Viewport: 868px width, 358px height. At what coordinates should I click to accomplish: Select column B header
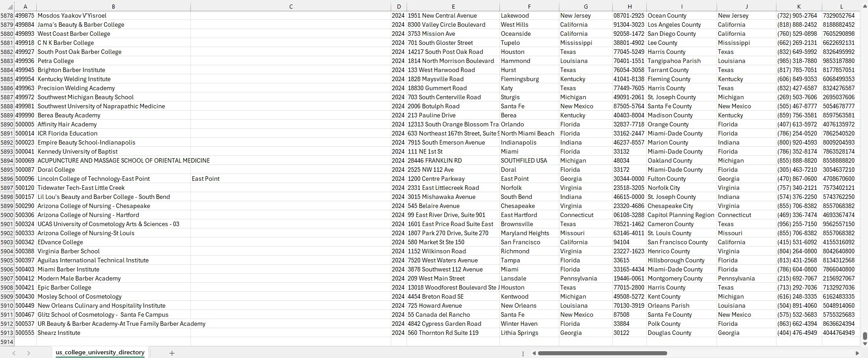point(113,6)
